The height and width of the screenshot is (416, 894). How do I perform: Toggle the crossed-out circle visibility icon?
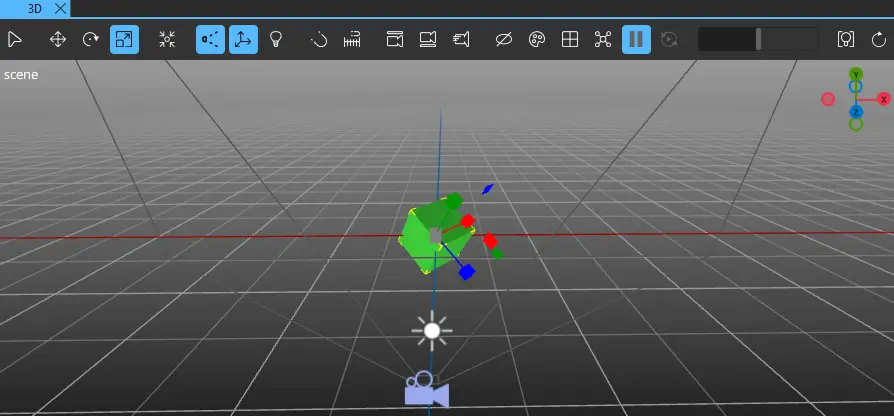coord(504,40)
